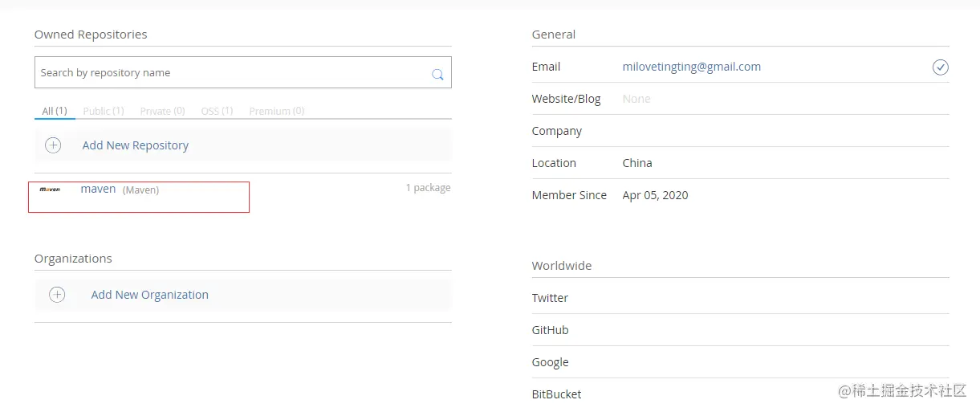Click the Twitter row under Worldwide
980x412 pixels.
[x=740, y=298]
